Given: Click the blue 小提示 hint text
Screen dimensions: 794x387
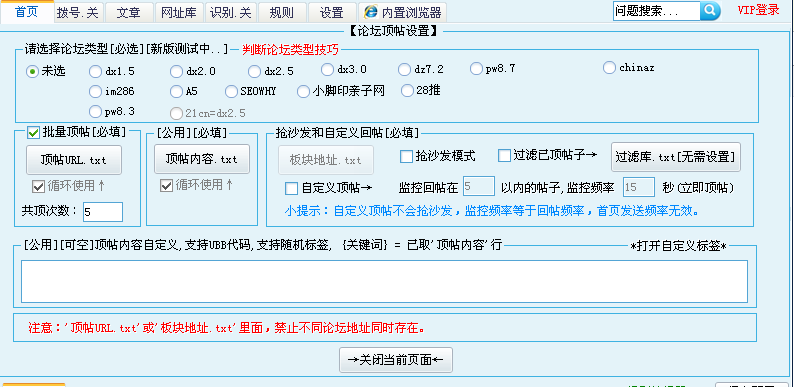Looking at the screenshot, I should 491,211.
